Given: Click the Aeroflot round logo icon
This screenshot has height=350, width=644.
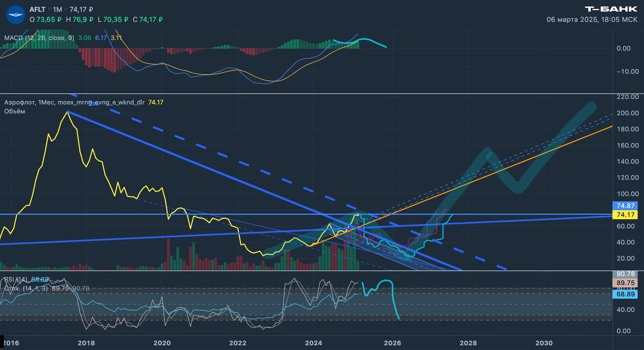Looking at the screenshot, I should point(16,15).
